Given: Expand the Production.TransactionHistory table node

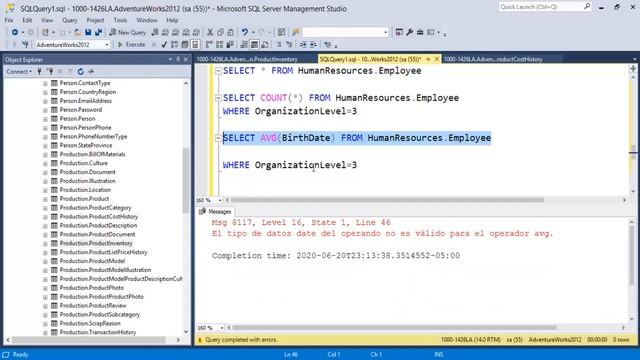Looking at the screenshot, I should (x=45, y=333).
